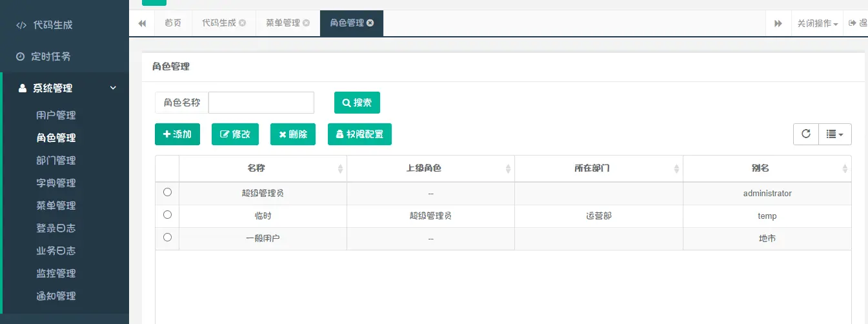This screenshot has width=868, height=324.
Task: Go to 角色管理 submenu
Action: pos(56,137)
